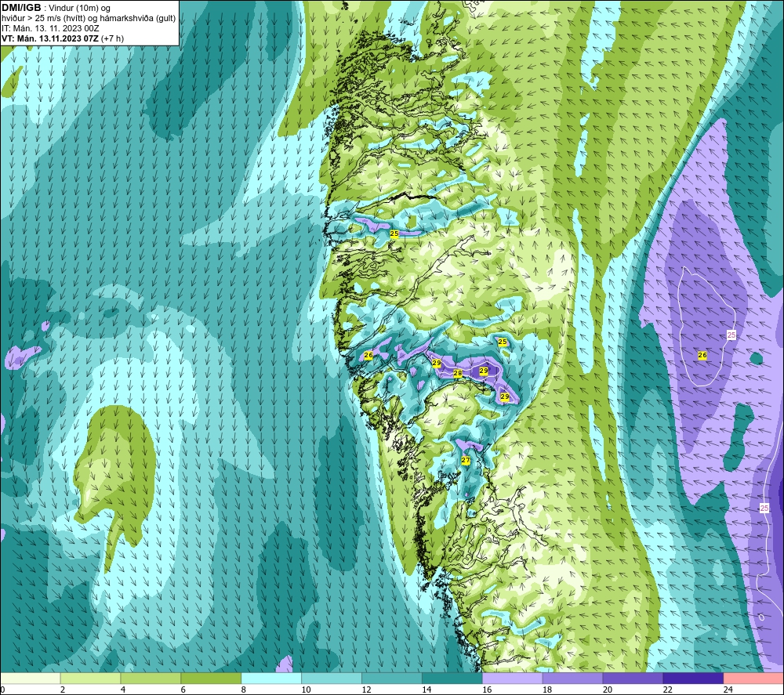
Task: Click the light green 2–4 color bar swatch
Action: point(90,678)
